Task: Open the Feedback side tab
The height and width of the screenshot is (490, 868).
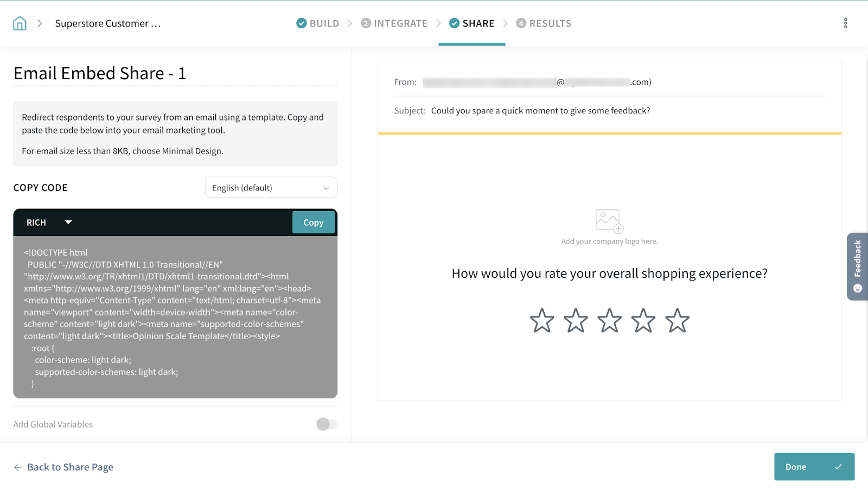Action: tap(857, 266)
